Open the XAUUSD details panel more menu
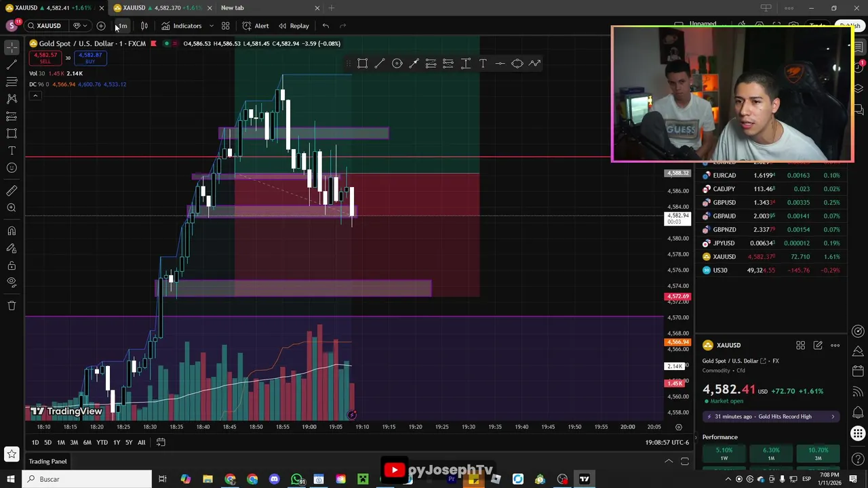The width and height of the screenshot is (868, 488). tap(835, 346)
